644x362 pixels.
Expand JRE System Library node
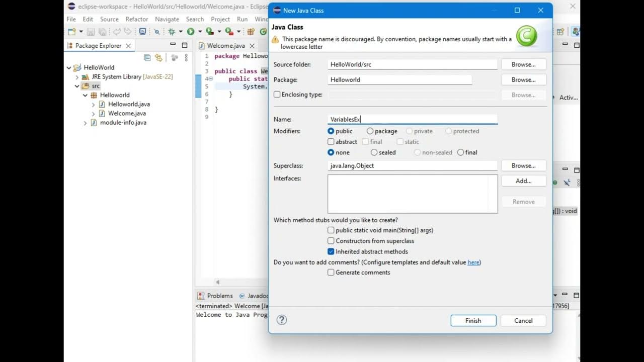click(77, 77)
